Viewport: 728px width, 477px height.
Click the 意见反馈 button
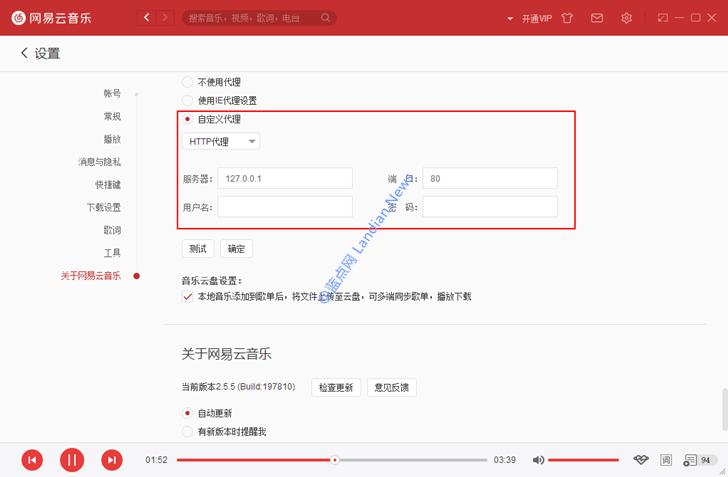(392, 387)
